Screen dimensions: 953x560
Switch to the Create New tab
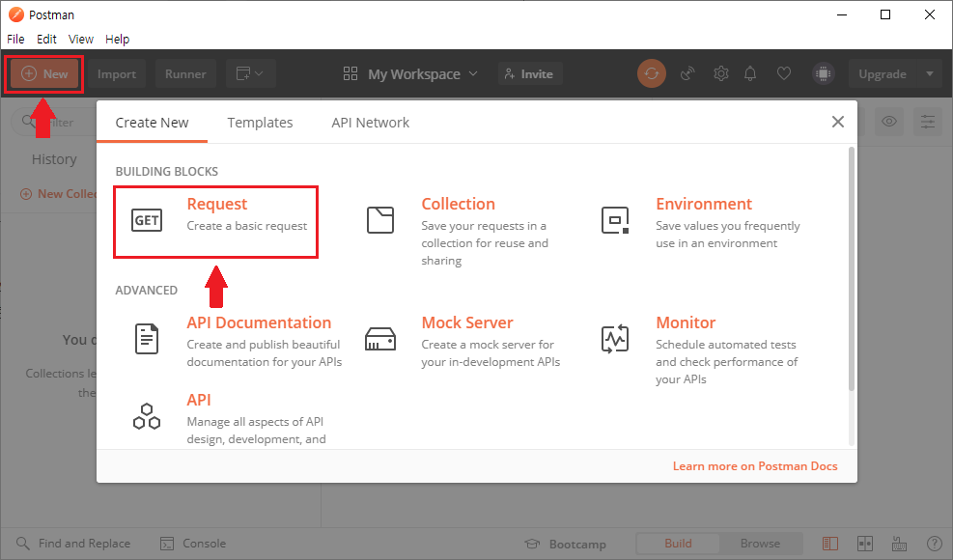(x=152, y=123)
